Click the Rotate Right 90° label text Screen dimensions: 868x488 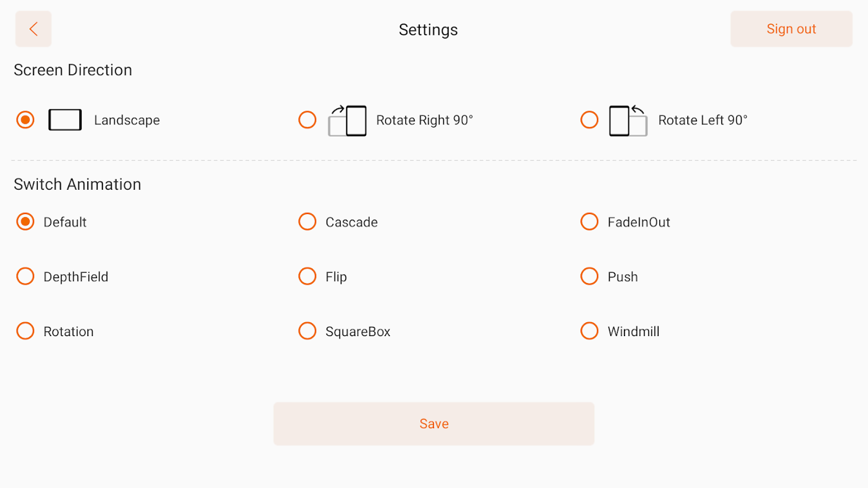coord(424,120)
